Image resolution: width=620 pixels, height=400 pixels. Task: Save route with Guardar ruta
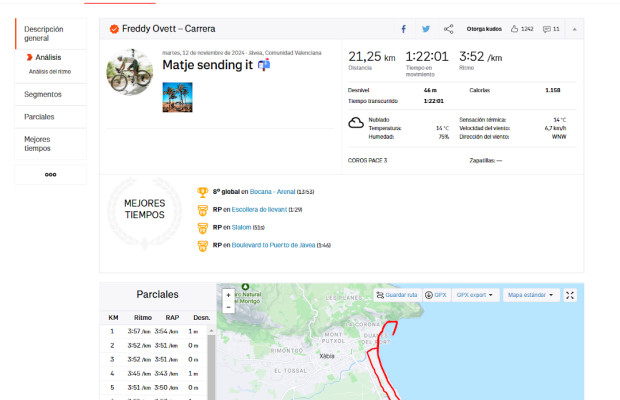pyautogui.click(x=396, y=295)
